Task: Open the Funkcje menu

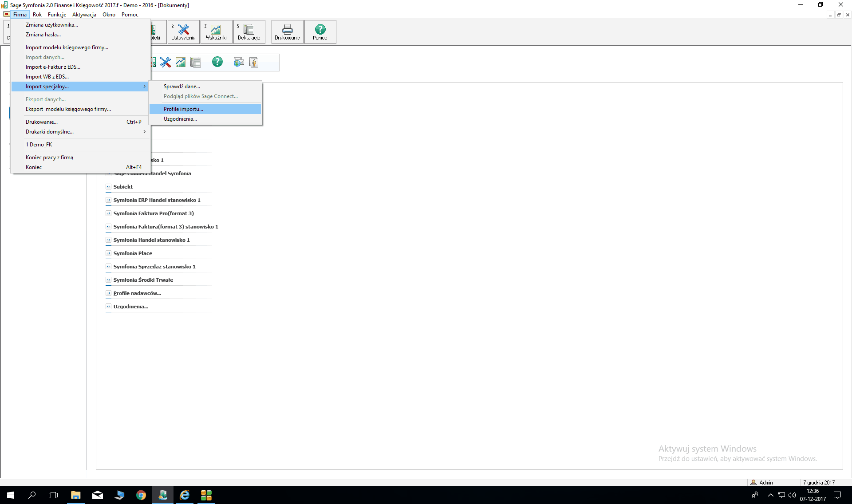Action: pos(57,15)
